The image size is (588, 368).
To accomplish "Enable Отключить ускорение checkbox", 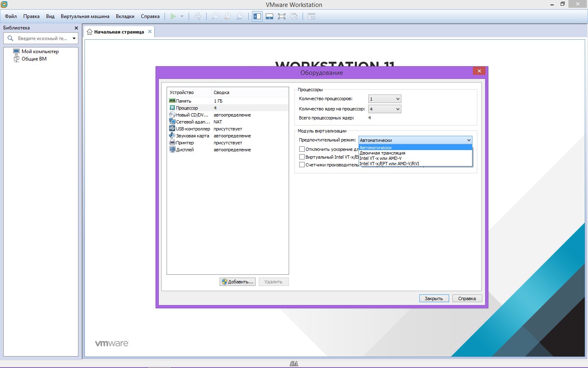I will (x=302, y=149).
